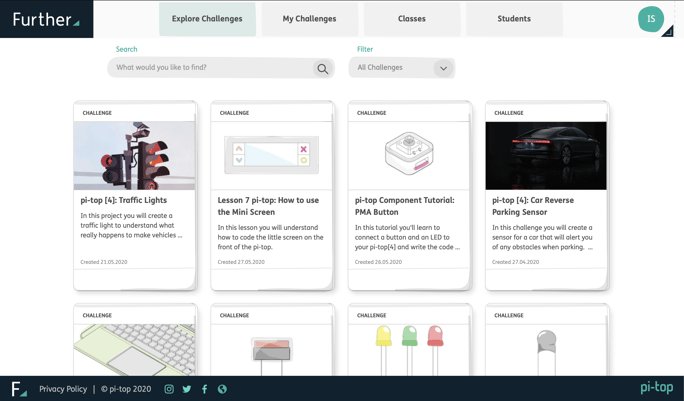The width and height of the screenshot is (684, 401).
Task: Open the red-topped grey component challenge thumbnail
Action: coord(271,350)
